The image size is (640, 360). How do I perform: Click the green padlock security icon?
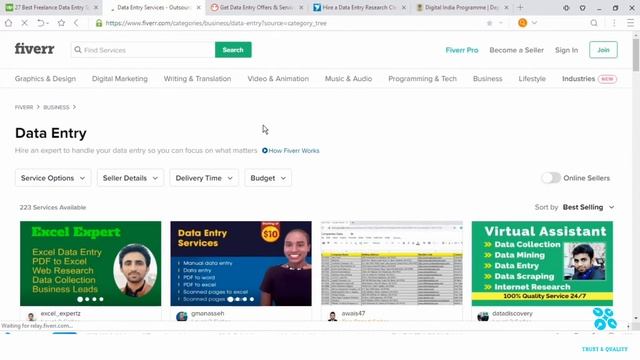point(99,23)
